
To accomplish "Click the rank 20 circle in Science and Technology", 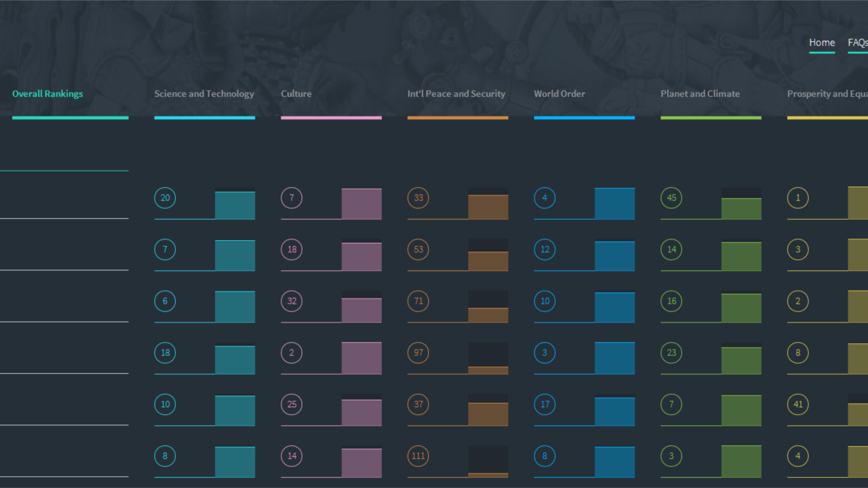I will 165,198.
